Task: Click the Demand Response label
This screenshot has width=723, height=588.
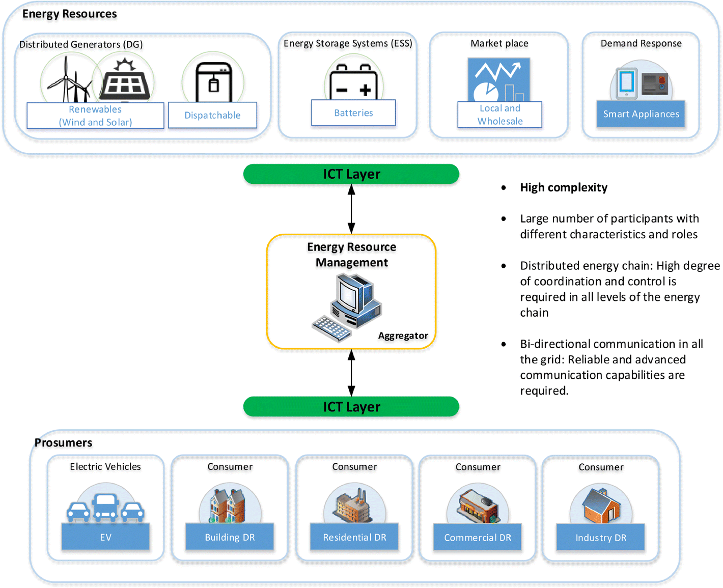Action: [641, 43]
